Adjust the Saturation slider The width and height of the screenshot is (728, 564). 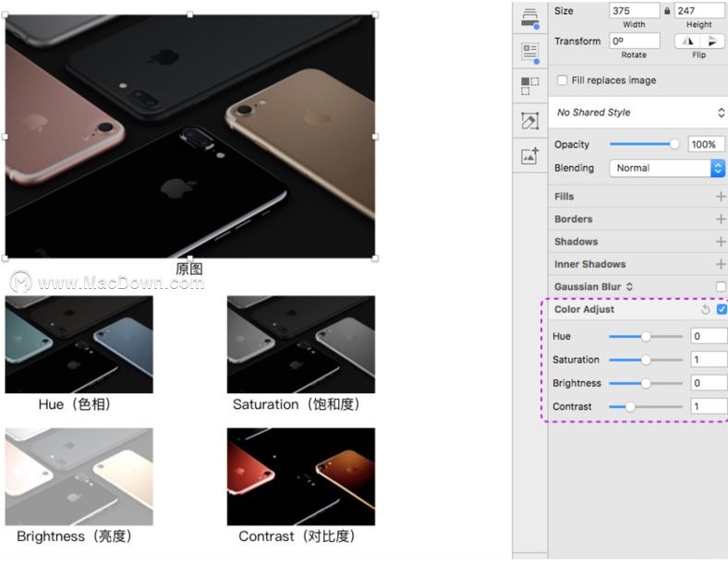tap(646, 360)
